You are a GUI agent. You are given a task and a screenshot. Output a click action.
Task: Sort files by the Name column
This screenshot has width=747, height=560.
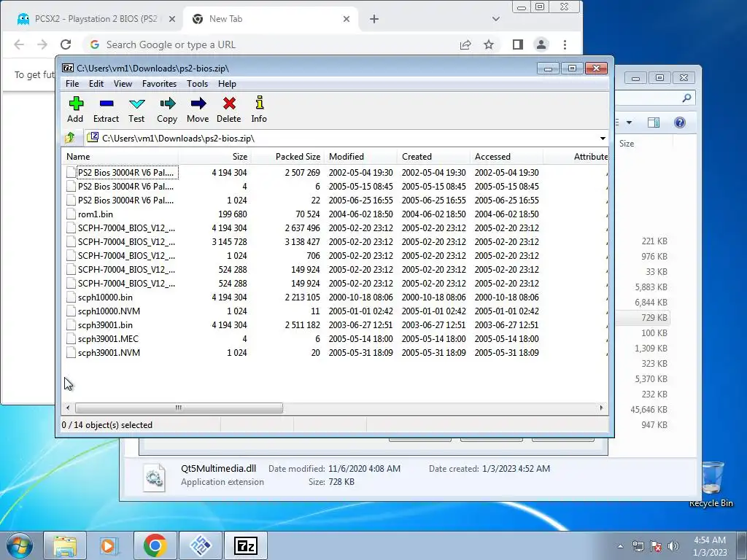tap(120, 157)
